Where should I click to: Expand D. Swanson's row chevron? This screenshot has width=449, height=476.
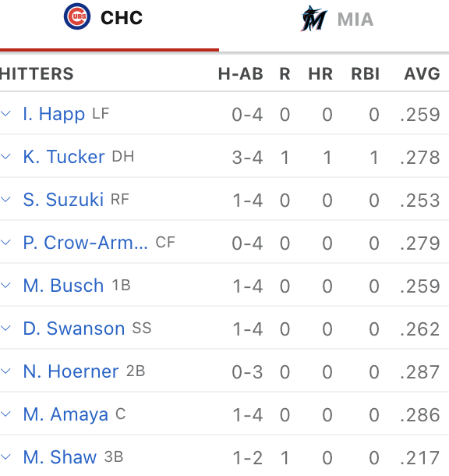coord(5,329)
